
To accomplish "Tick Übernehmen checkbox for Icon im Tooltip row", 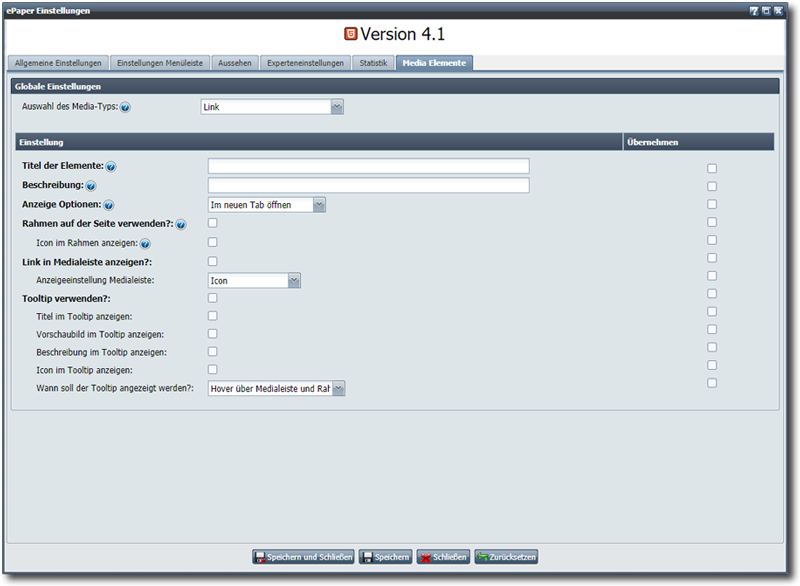I will (x=712, y=365).
